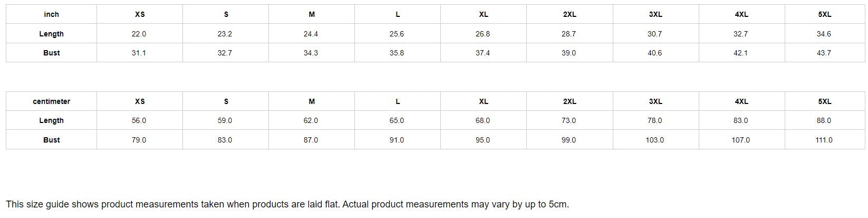The image size is (868, 218).
Task: Click the inch unit header cell
Action: point(51,14)
